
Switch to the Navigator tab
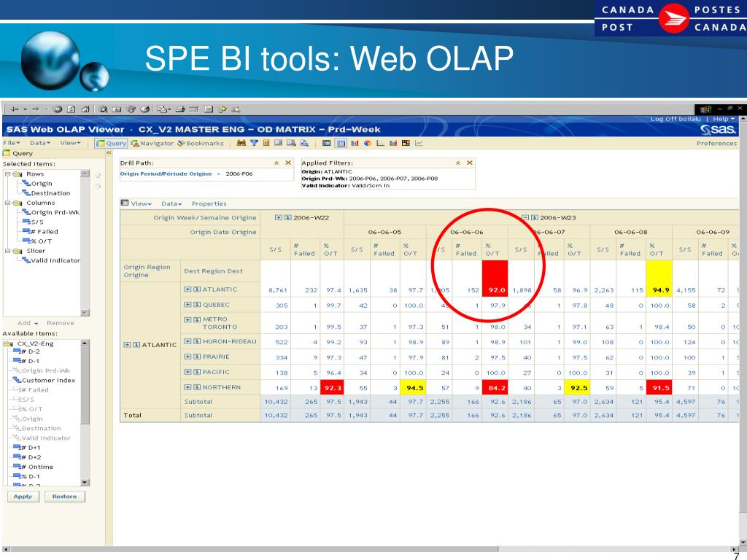point(152,143)
